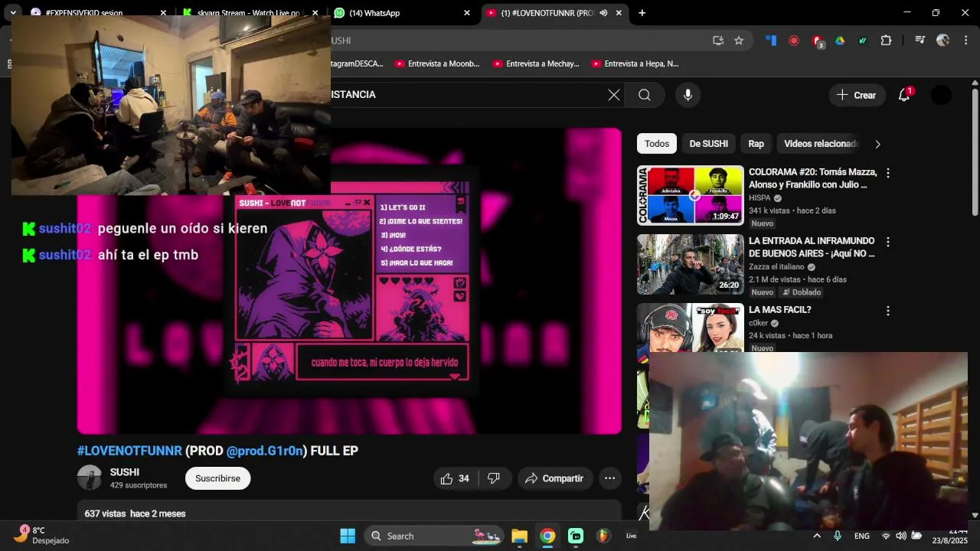This screenshot has height=551, width=980.
Task: Open the Entrevista a Hepa, N... bookmark
Action: pyautogui.click(x=634, y=64)
